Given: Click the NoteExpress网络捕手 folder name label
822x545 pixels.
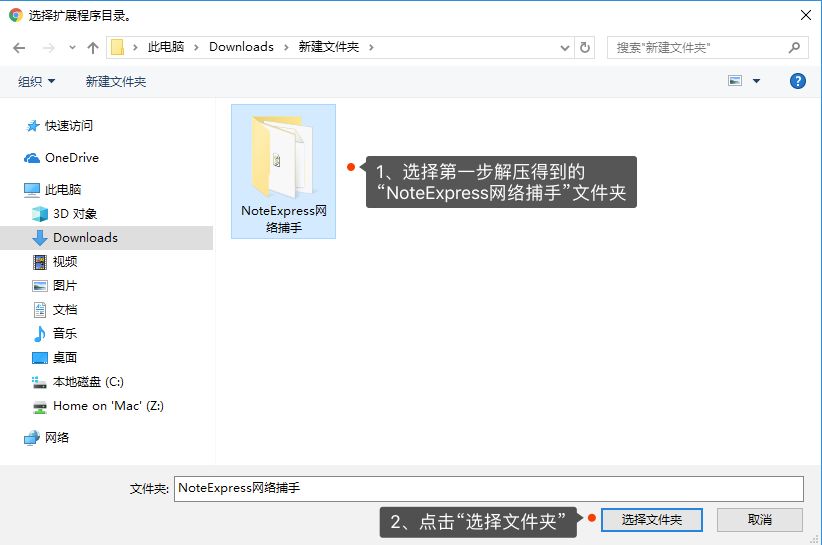Looking at the screenshot, I should 284,219.
